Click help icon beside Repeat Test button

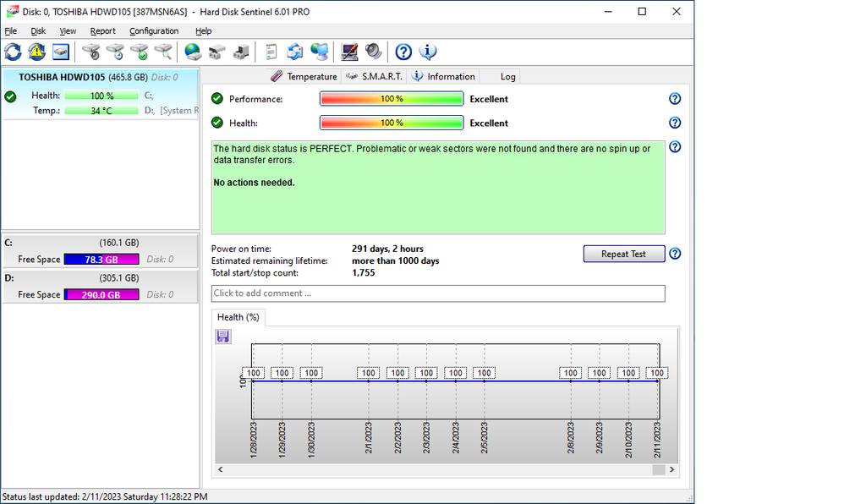click(675, 254)
